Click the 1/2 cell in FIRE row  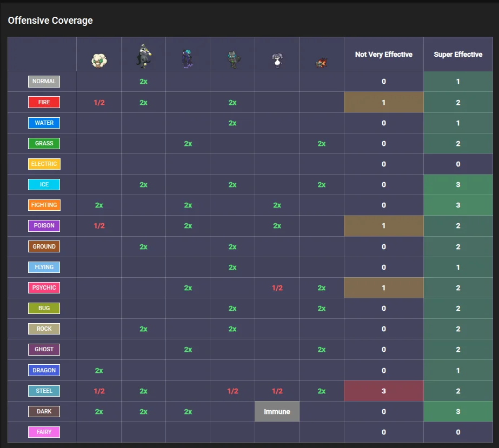click(99, 103)
